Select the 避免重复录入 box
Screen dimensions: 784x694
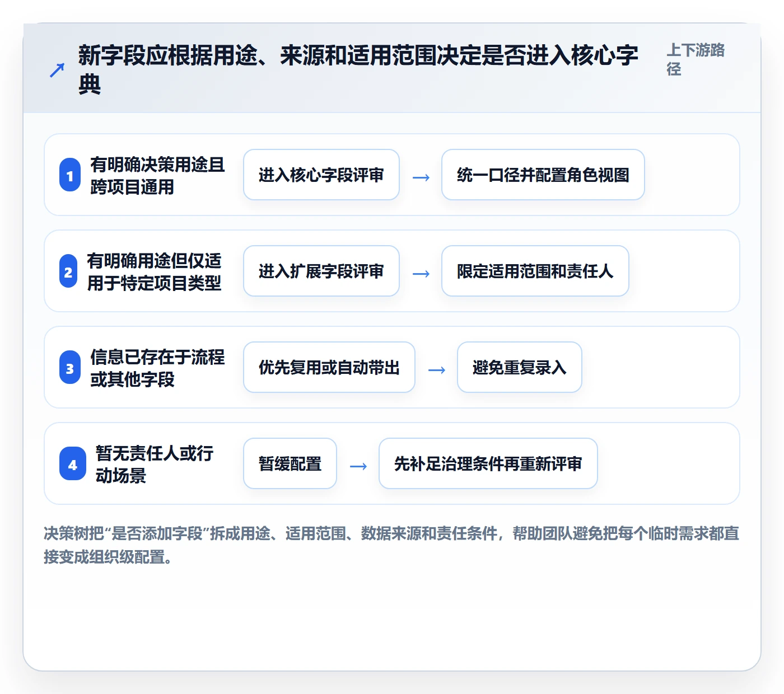click(520, 367)
